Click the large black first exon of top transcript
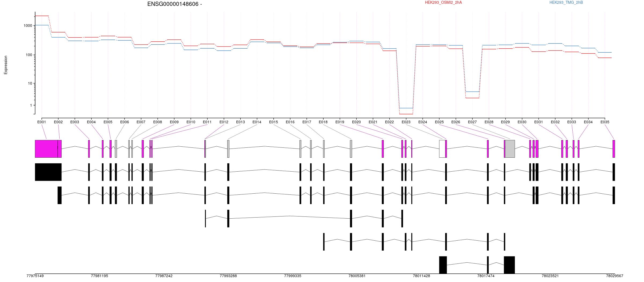Screen dimensions: 644x282 [48, 172]
